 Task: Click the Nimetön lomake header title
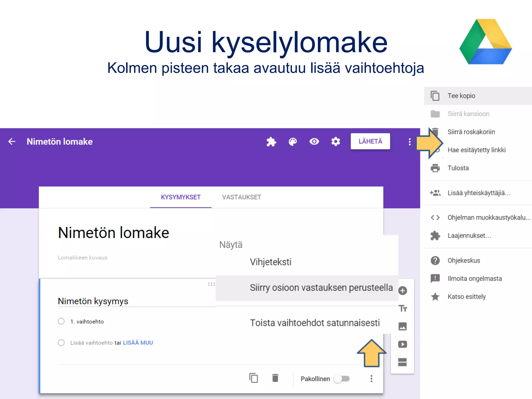[59, 142]
